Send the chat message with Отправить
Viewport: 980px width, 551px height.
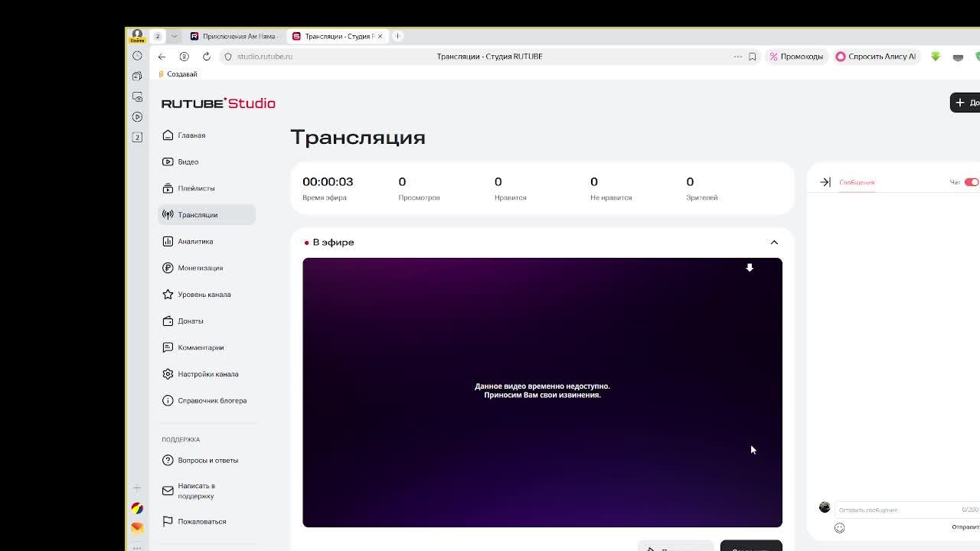[x=965, y=527]
